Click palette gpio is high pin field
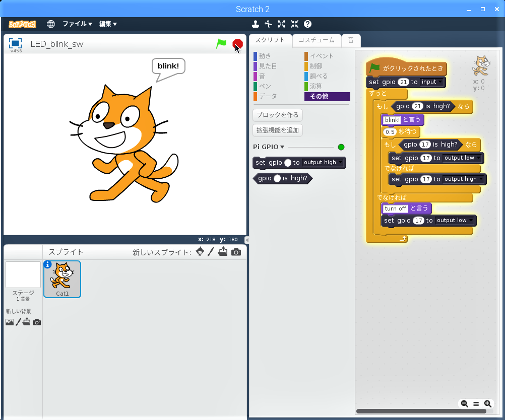Screen dimensions: 505x420 coord(277,178)
